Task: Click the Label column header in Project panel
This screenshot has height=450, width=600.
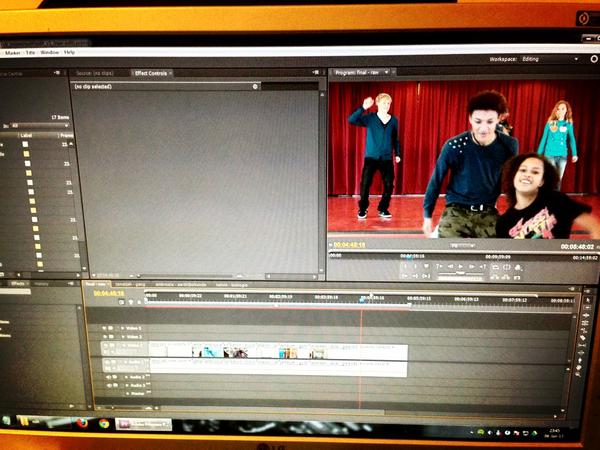Action: coord(26,135)
